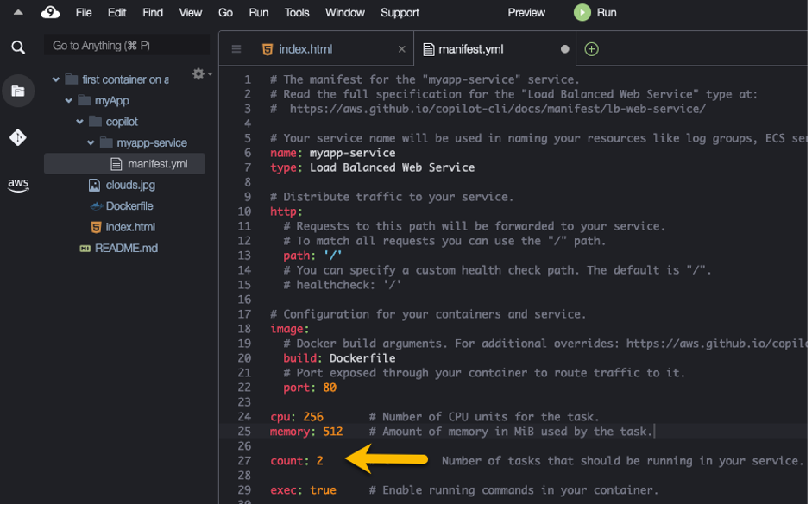The width and height of the screenshot is (812, 505).
Task: Click the green Run play icon
Action: (x=582, y=12)
